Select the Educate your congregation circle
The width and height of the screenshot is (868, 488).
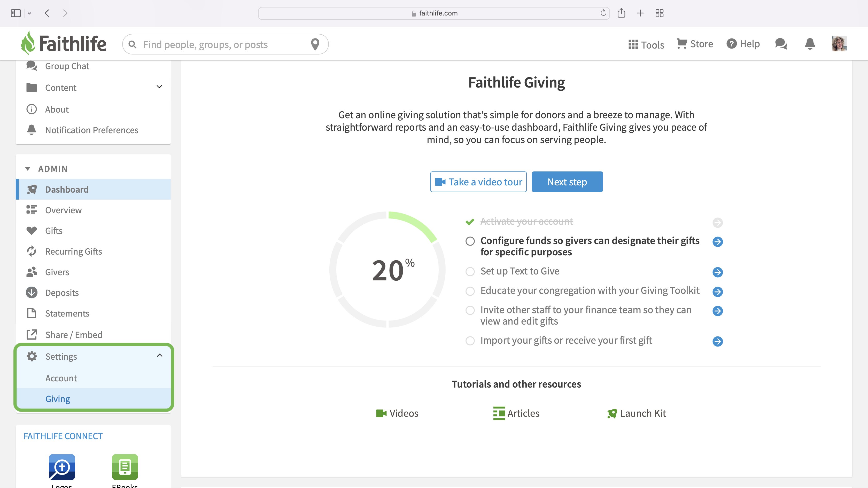(470, 291)
